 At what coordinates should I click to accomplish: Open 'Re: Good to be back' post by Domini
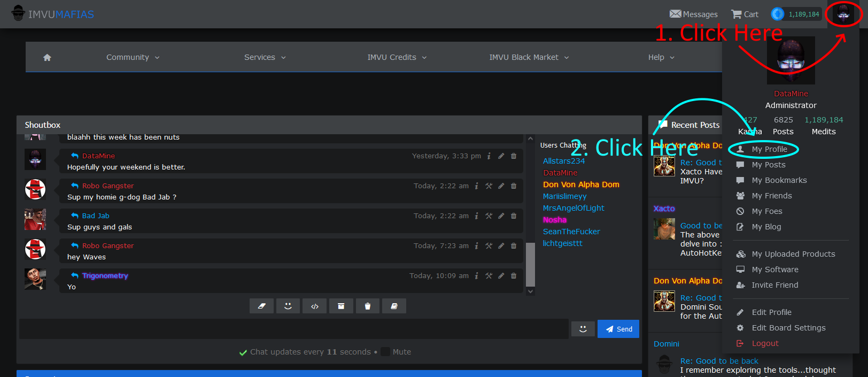click(x=719, y=361)
